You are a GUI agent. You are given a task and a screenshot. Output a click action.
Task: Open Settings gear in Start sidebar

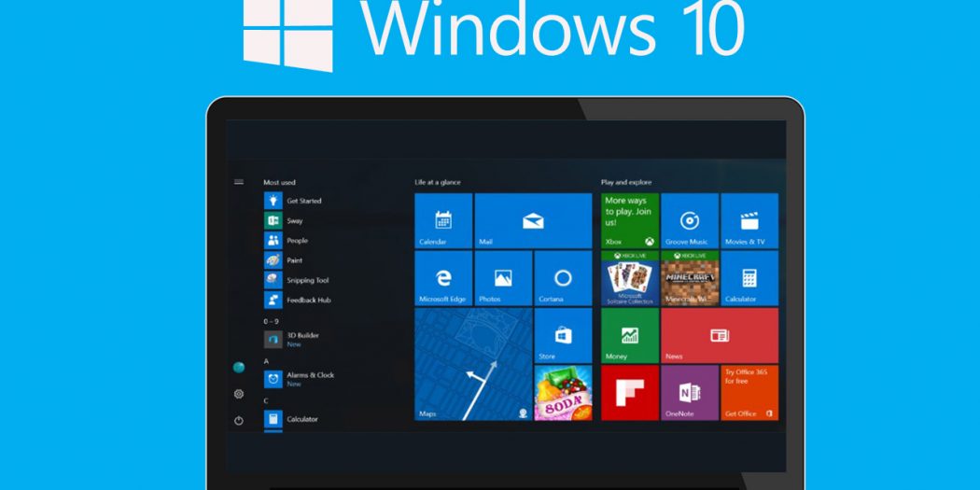pos(239,394)
